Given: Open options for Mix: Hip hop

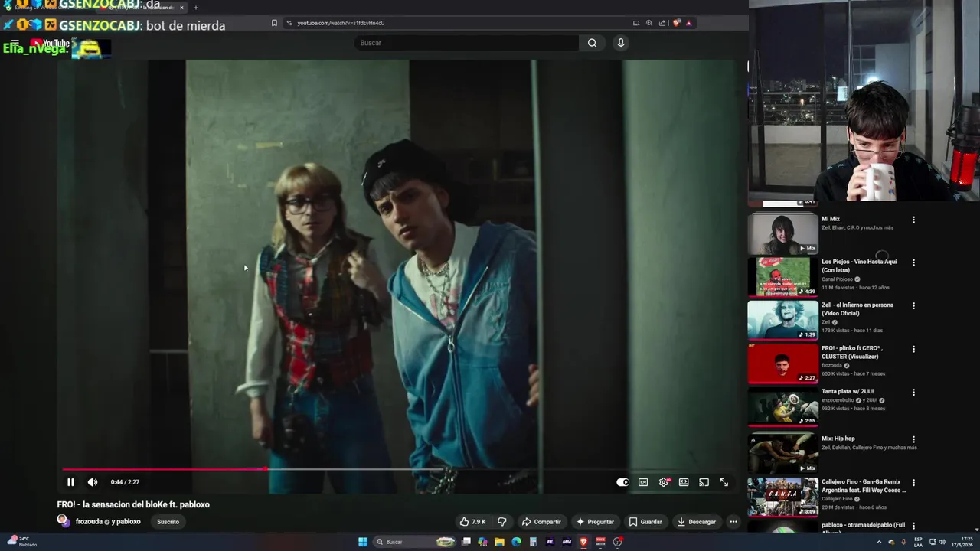Looking at the screenshot, I should (x=913, y=439).
